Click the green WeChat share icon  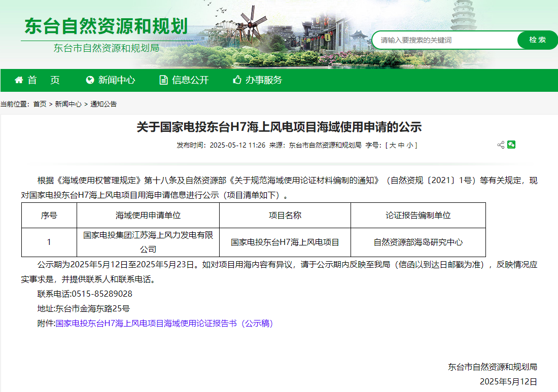511,145
